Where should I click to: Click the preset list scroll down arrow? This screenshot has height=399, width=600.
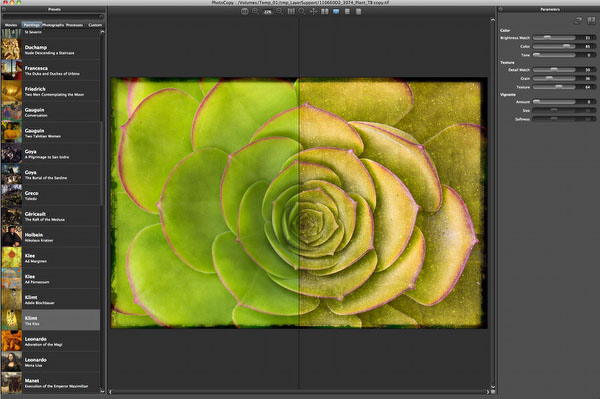[102, 391]
